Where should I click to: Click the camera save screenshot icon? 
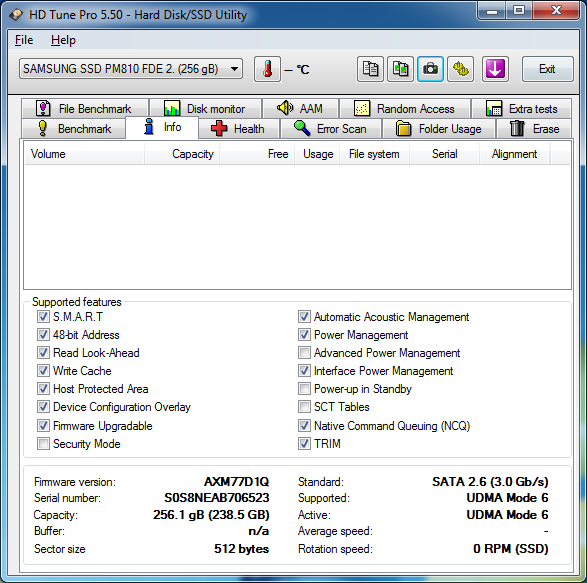click(430, 69)
